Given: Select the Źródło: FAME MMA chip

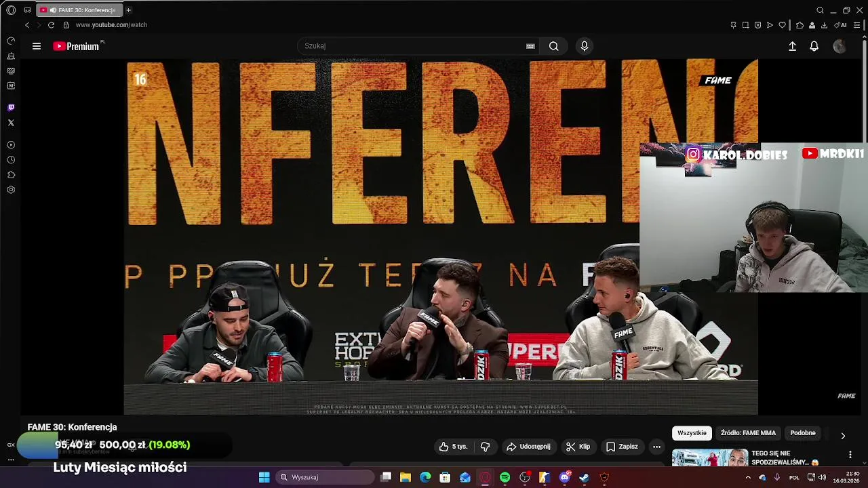Looking at the screenshot, I should (x=748, y=433).
